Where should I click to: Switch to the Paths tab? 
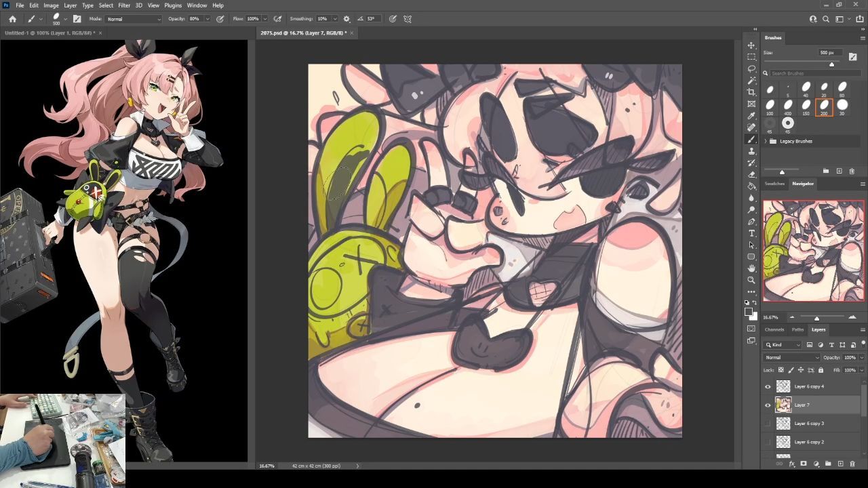click(x=797, y=329)
